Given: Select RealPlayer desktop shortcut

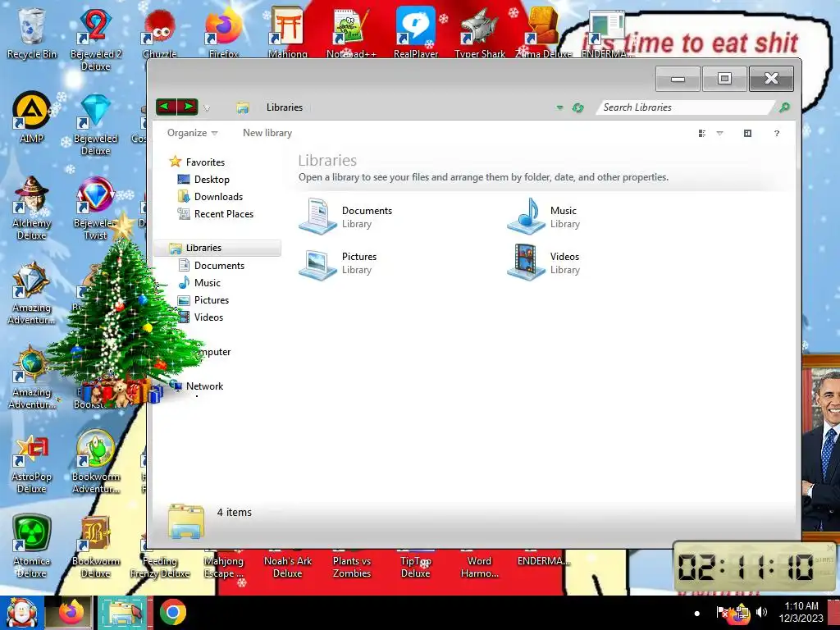Looking at the screenshot, I should 416,33.
